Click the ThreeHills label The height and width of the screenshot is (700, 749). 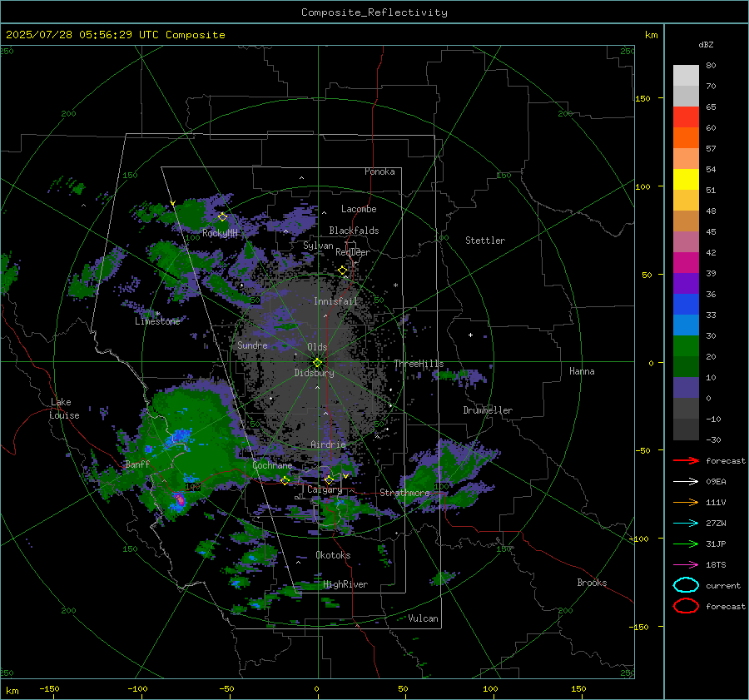click(x=419, y=364)
